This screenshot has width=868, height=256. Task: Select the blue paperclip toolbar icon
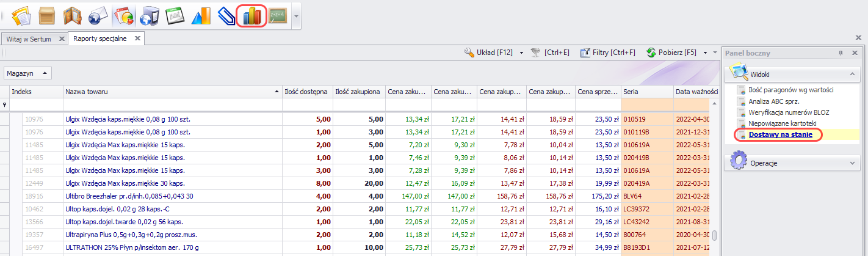point(226,16)
